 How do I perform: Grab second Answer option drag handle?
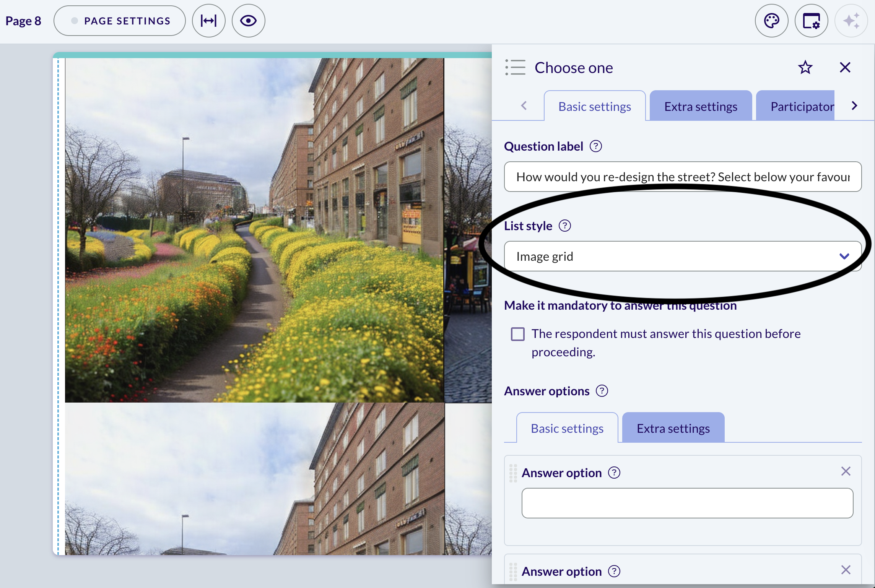513,572
